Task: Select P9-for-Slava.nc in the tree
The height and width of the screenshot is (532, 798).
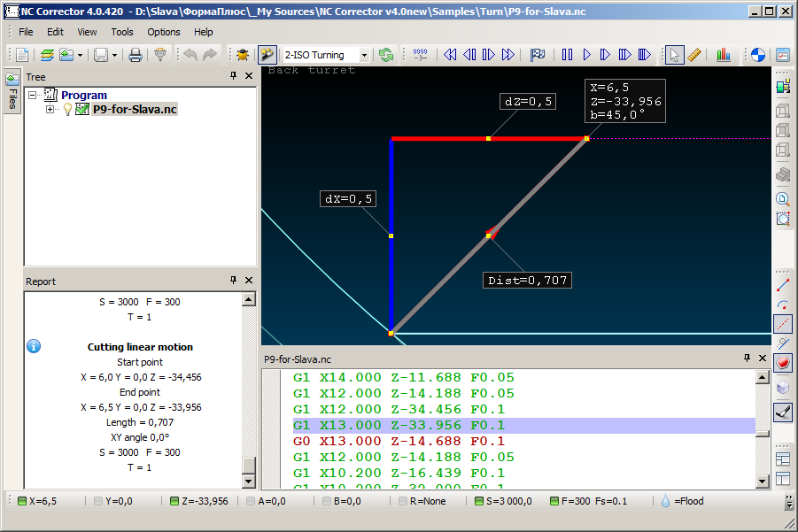Action: pyautogui.click(x=135, y=110)
